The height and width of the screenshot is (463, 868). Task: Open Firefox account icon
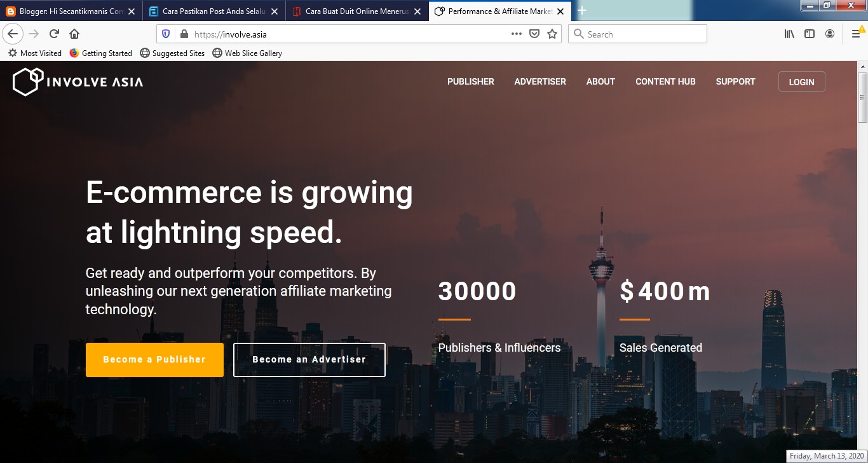[x=830, y=34]
